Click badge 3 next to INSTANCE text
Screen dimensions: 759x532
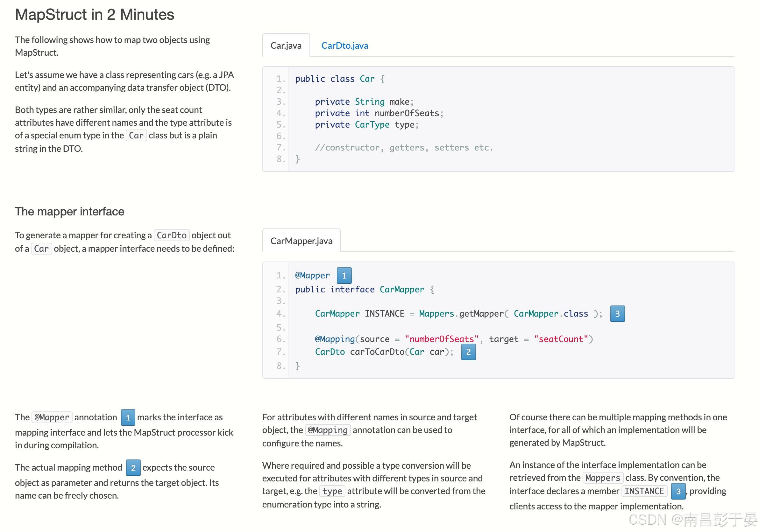[x=678, y=491]
